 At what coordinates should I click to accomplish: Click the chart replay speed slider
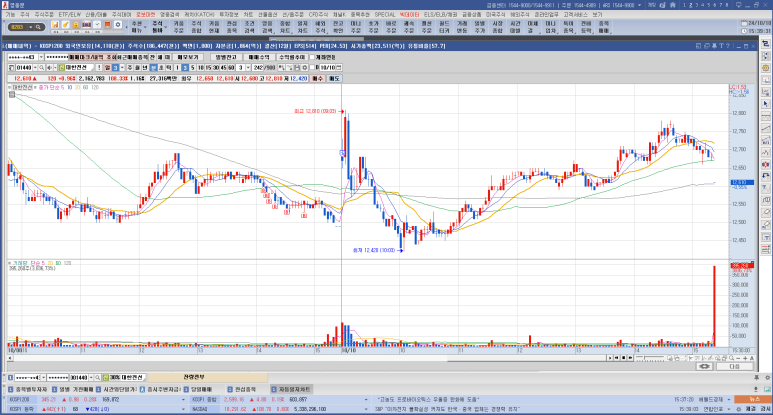point(650,358)
